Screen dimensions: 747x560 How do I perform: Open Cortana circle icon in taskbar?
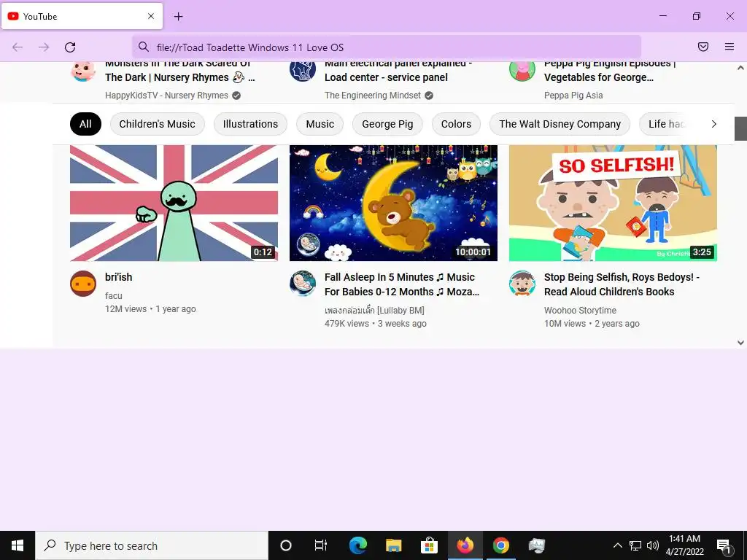point(286,545)
